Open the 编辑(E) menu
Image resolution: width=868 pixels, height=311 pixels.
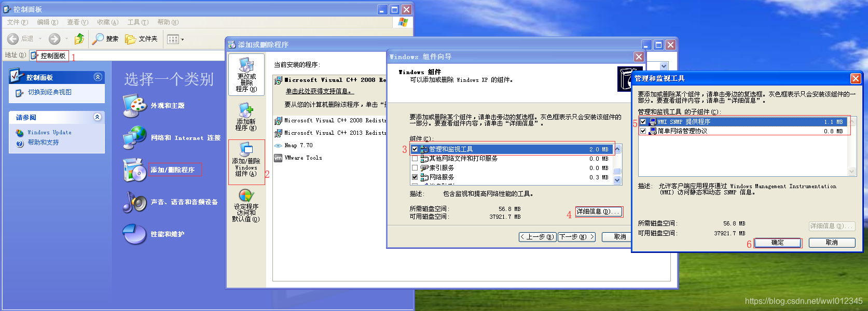pos(48,22)
